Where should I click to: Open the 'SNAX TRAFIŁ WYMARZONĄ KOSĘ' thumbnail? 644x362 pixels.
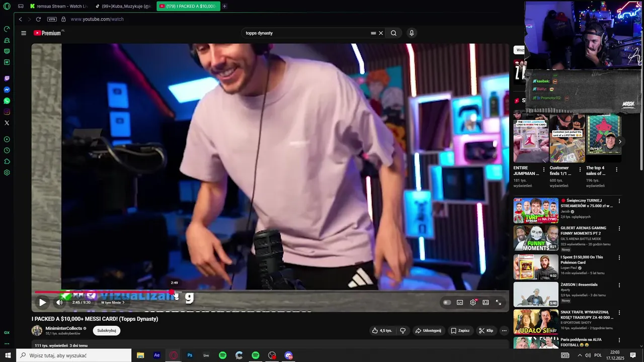click(x=536, y=322)
